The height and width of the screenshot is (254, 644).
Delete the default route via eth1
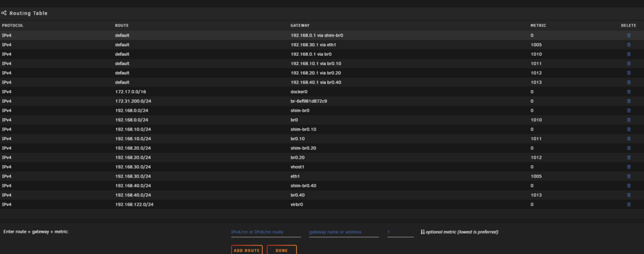(629, 45)
